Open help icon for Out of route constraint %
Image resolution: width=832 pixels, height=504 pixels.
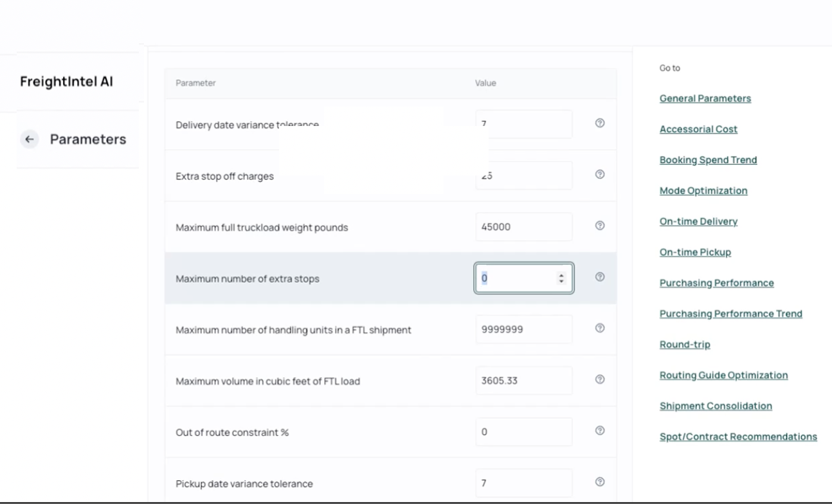pos(600,431)
